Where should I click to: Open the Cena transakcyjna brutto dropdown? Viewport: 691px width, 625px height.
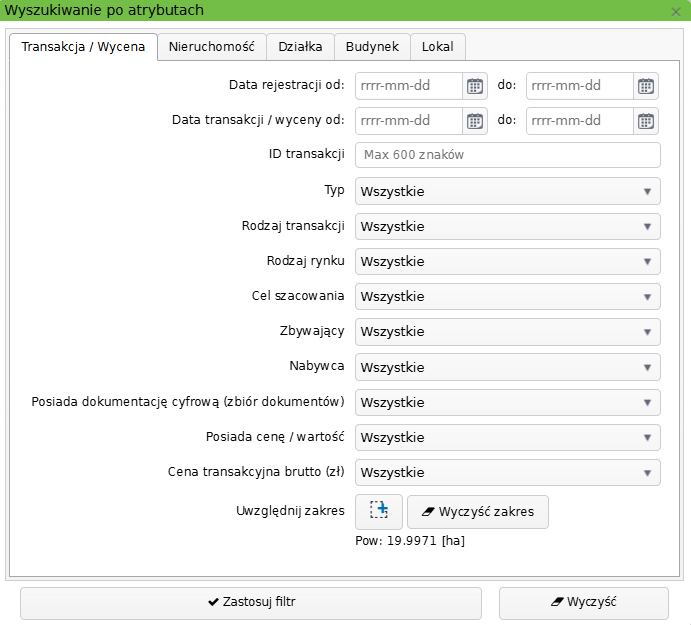[507, 472]
